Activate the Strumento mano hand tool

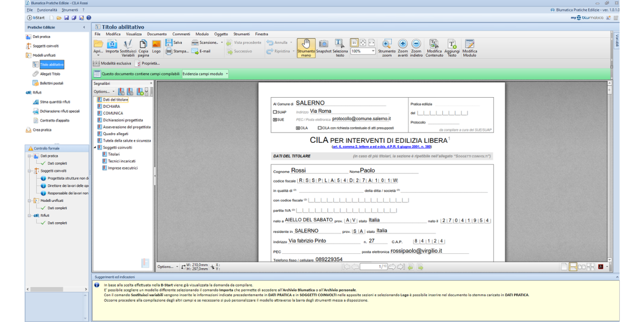[x=306, y=44]
